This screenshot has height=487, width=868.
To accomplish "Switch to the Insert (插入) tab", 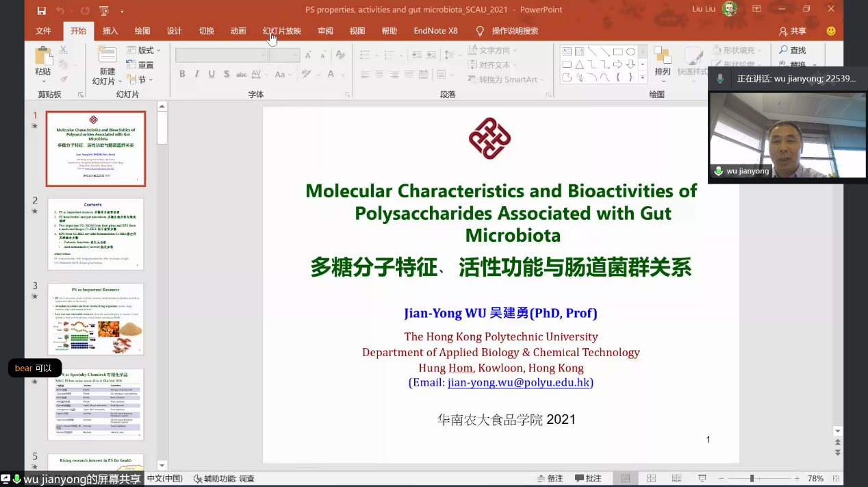I will (x=110, y=31).
